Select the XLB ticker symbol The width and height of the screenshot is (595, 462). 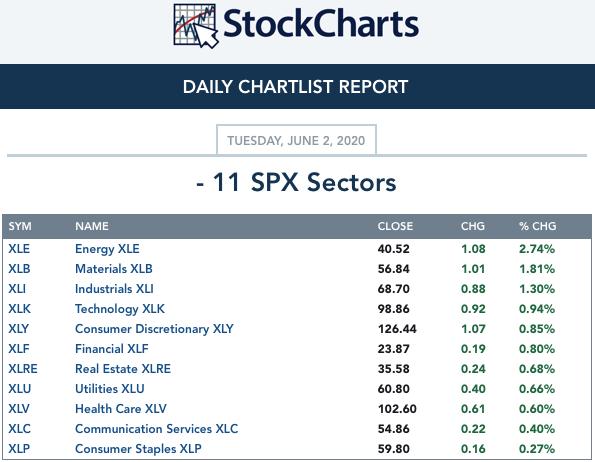tap(19, 269)
